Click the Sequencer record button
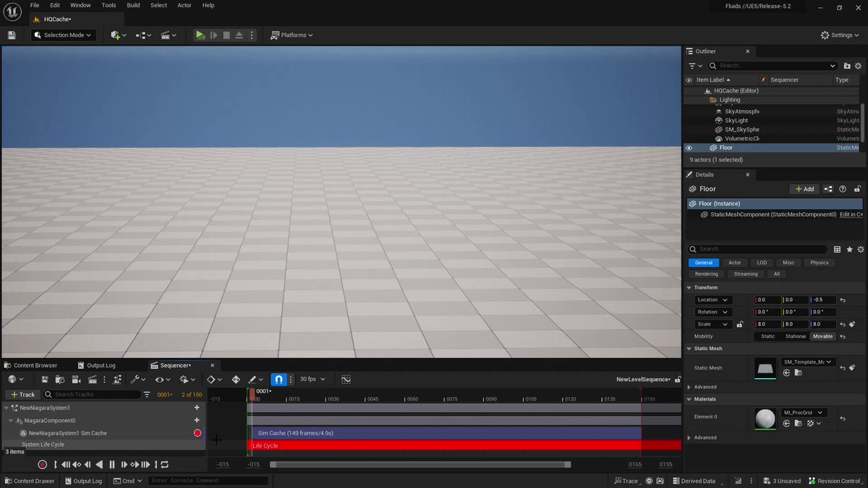The image size is (868, 488). coord(43,464)
